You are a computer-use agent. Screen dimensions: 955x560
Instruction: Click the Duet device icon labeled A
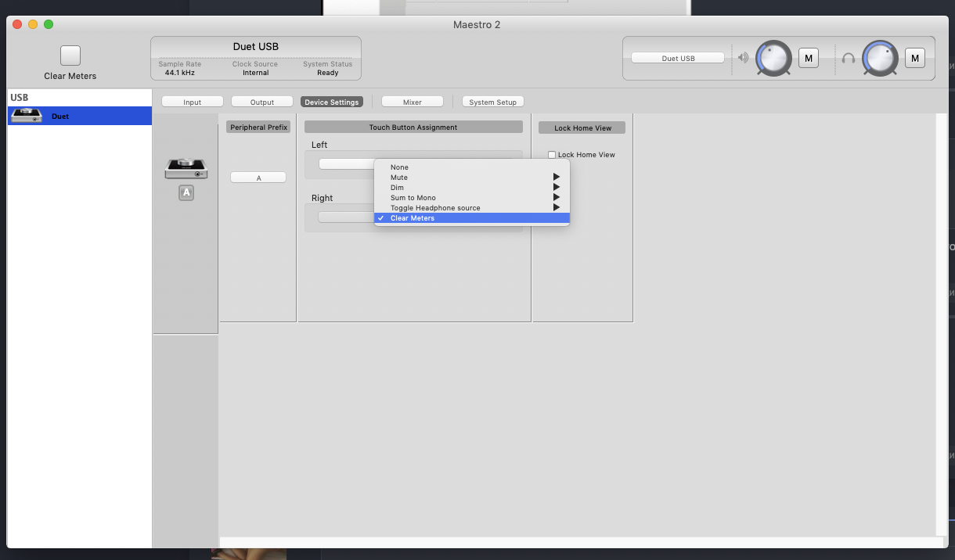tap(186, 167)
